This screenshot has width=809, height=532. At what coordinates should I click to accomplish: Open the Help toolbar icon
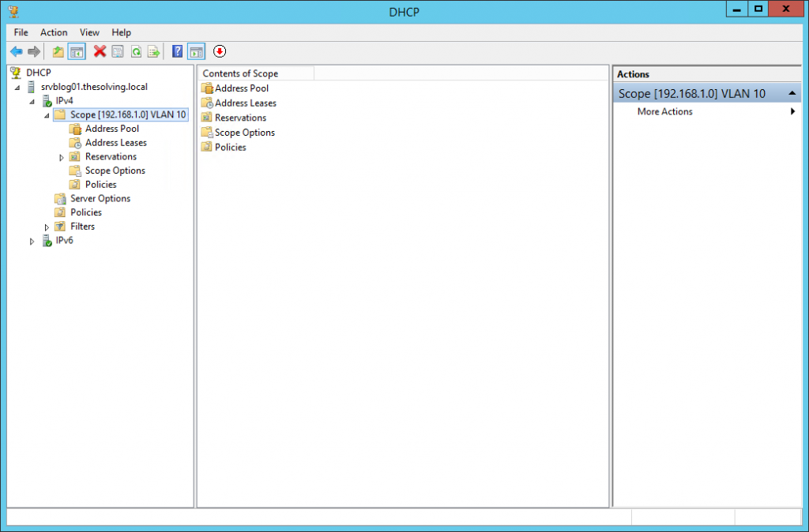click(176, 51)
